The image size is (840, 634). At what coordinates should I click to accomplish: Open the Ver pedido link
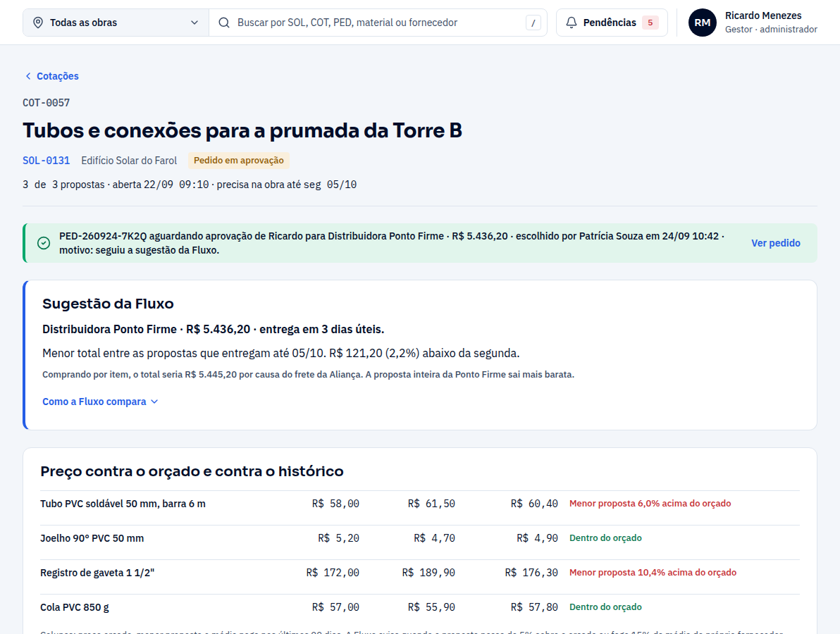pyautogui.click(x=775, y=243)
